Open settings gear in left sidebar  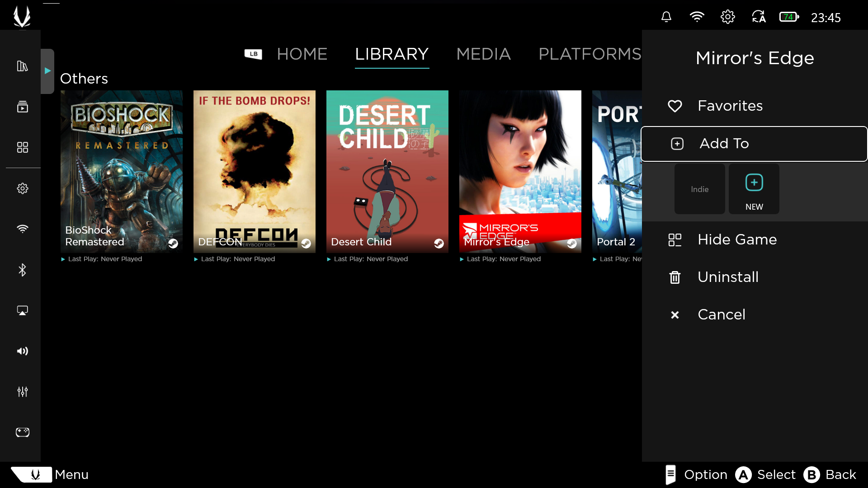tap(22, 188)
